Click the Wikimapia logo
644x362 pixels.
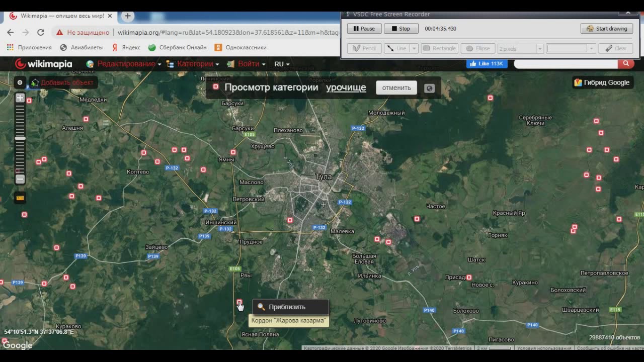pos(43,64)
